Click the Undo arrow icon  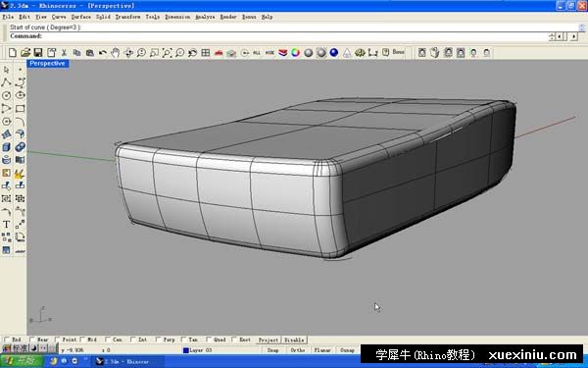[x=102, y=53]
